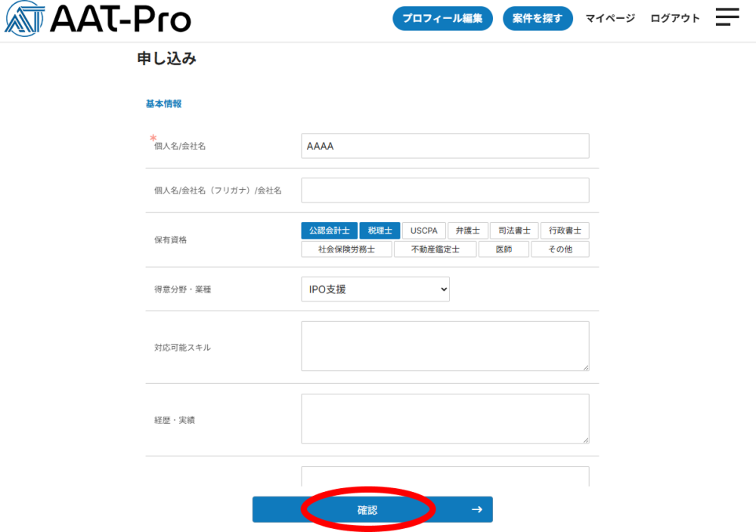Go to マイページ in the header
Screen dimensions: 756x532
pos(610,19)
